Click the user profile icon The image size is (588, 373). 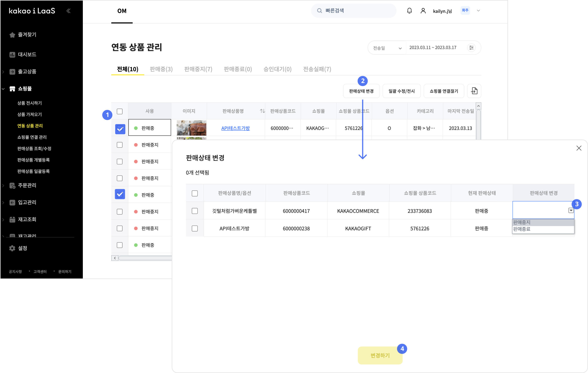tap(423, 11)
